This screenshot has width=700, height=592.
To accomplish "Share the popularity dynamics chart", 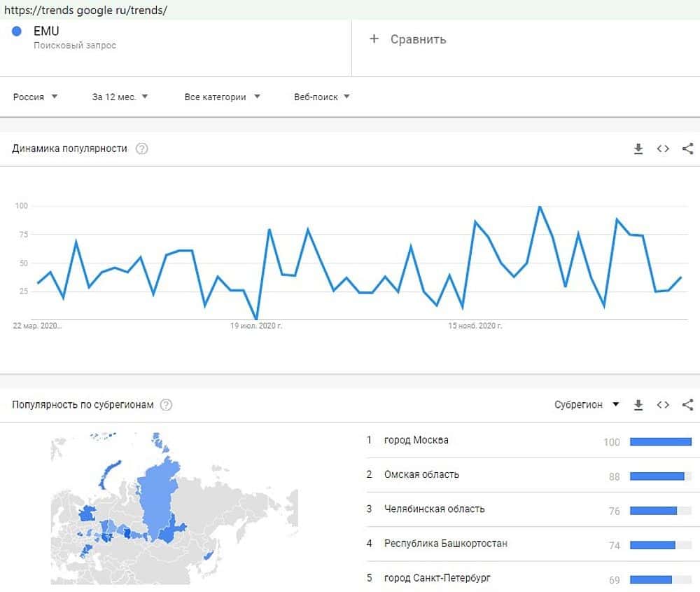I will tap(687, 149).
